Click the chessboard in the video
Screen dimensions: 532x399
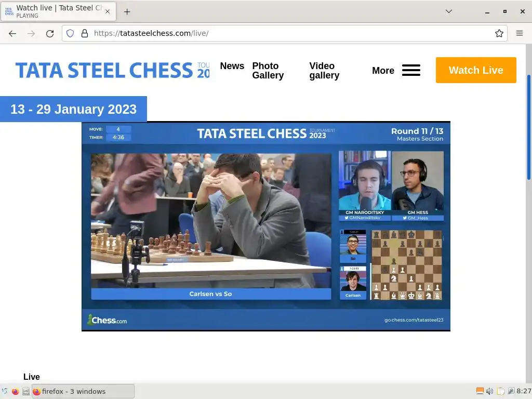pos(406,265)
